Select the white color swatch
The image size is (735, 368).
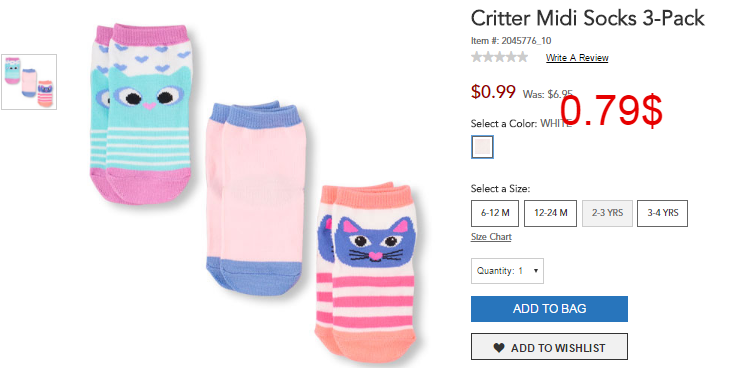point(482,147)
